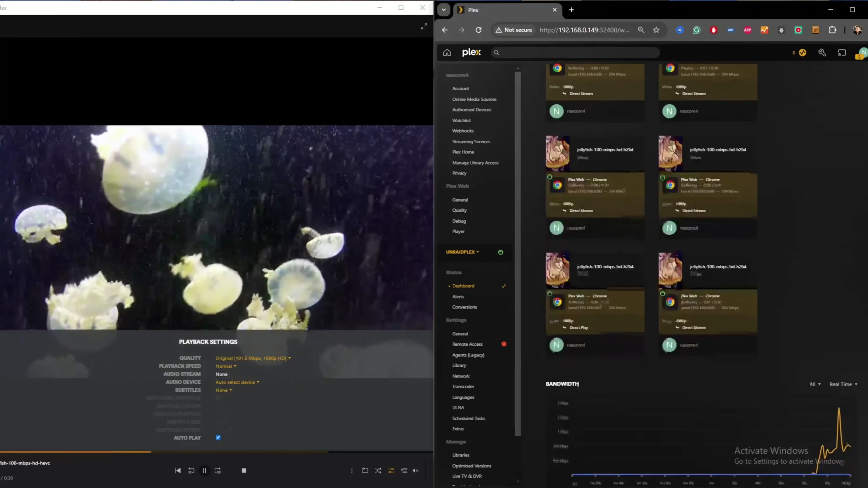
Task: Open the bandwidth Real Time dropdown
Action: click(843, 384)
